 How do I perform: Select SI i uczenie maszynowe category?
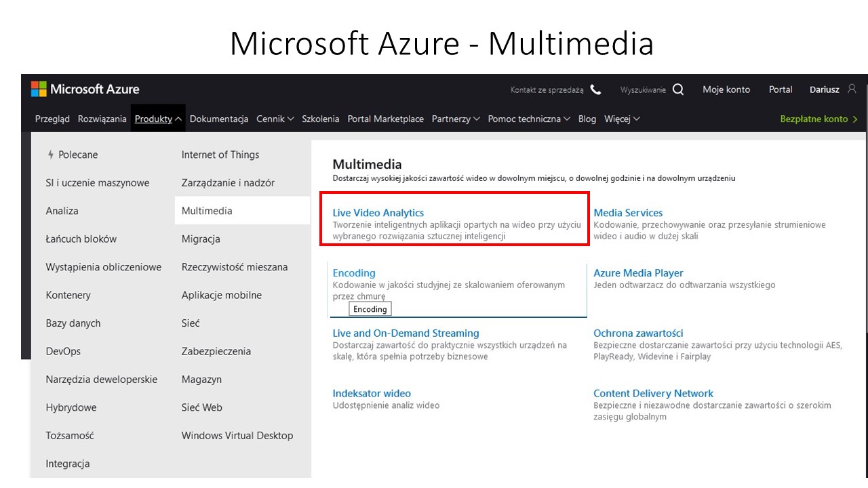[98, 183]
